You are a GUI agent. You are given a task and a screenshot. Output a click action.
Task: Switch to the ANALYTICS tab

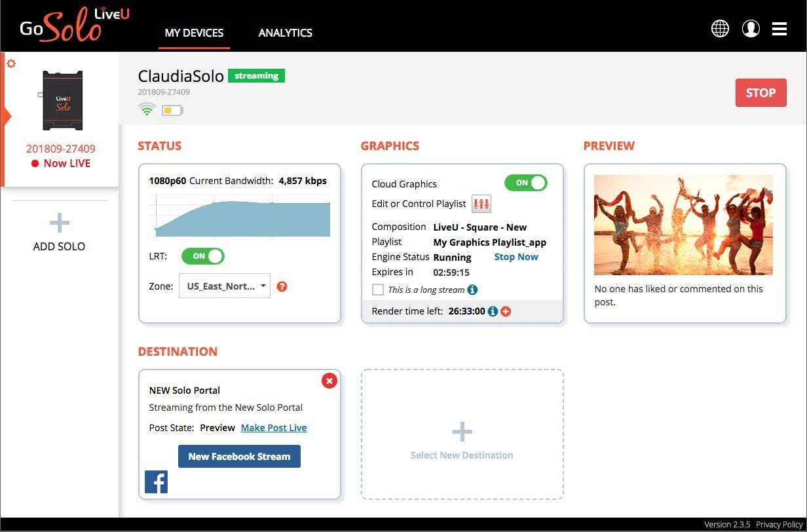tap(285, 33)
